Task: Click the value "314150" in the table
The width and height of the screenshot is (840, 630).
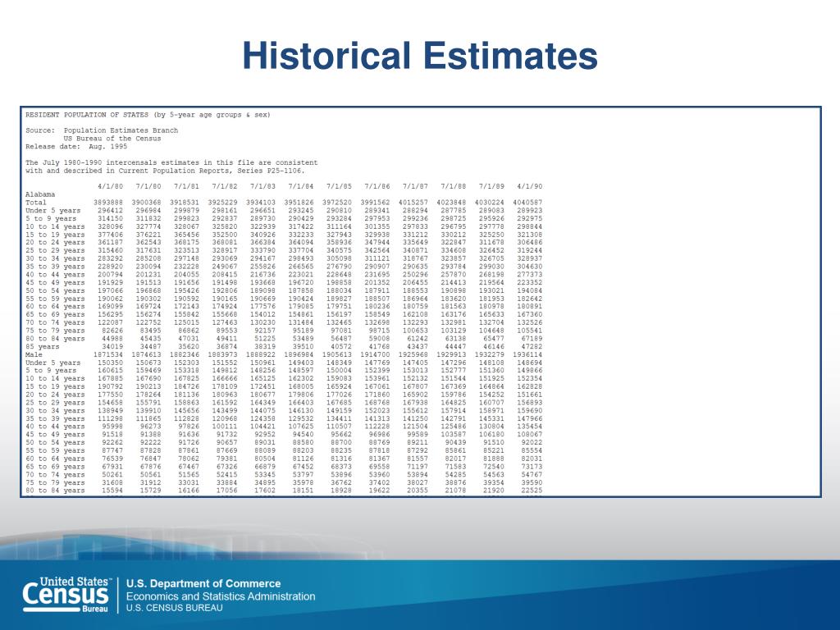Action: point(110,218)
